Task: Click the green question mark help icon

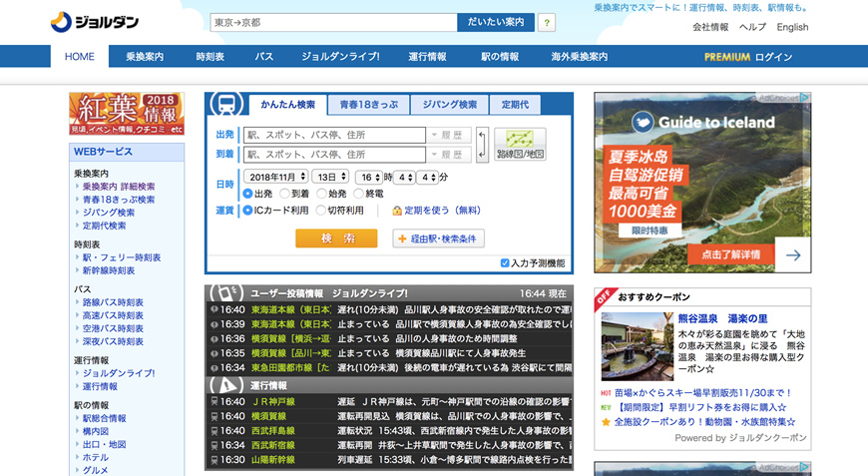Action: [x=547, y=23]
